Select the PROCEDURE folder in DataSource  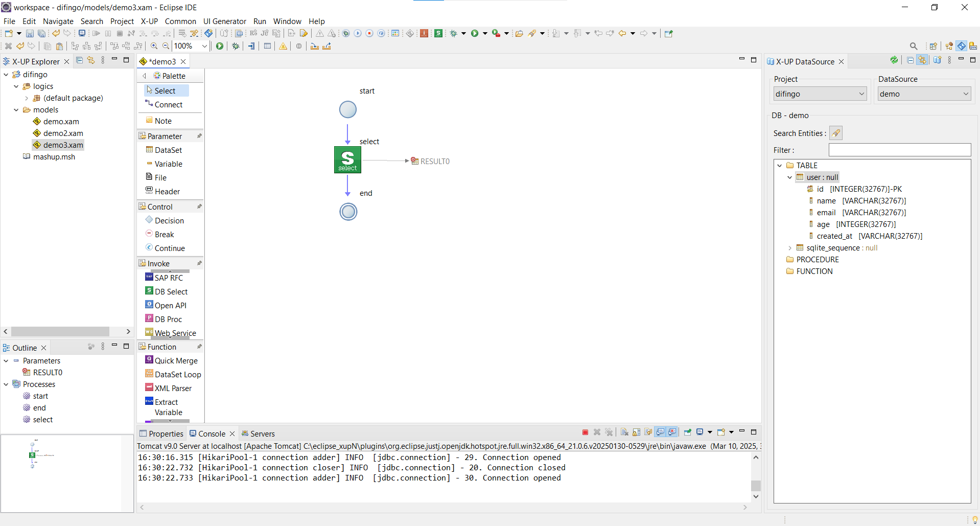tap(817, 260)
